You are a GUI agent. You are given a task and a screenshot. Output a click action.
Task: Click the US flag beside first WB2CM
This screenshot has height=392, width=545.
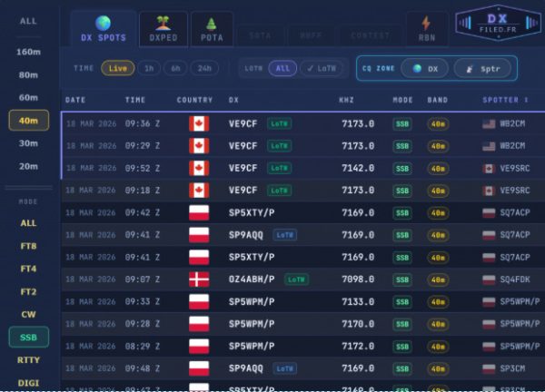point(489,123)
